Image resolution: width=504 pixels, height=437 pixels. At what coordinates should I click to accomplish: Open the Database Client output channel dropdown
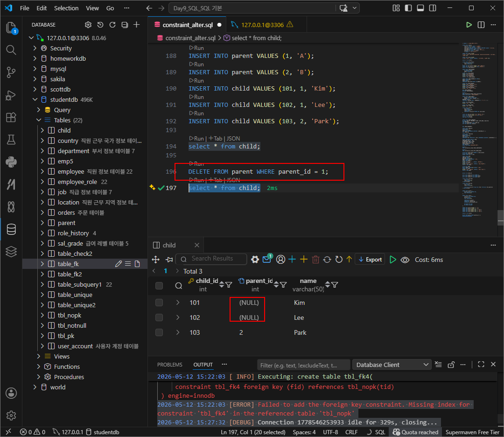pos(392,365)
